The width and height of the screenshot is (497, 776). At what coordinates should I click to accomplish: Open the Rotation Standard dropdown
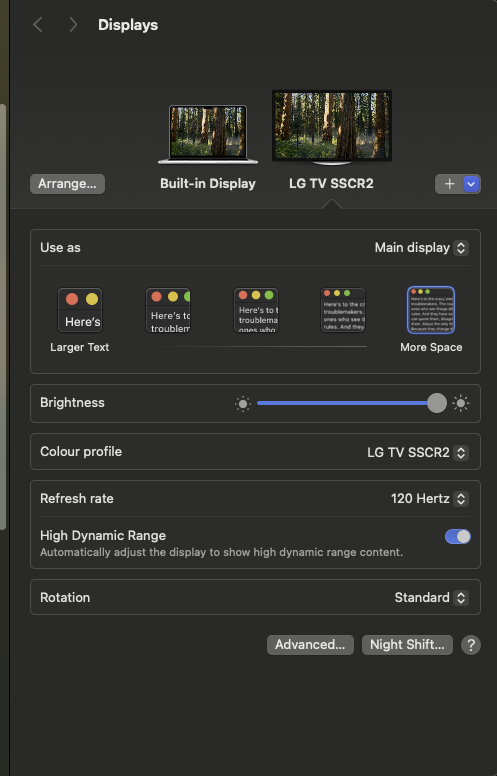tap(431, 597)
